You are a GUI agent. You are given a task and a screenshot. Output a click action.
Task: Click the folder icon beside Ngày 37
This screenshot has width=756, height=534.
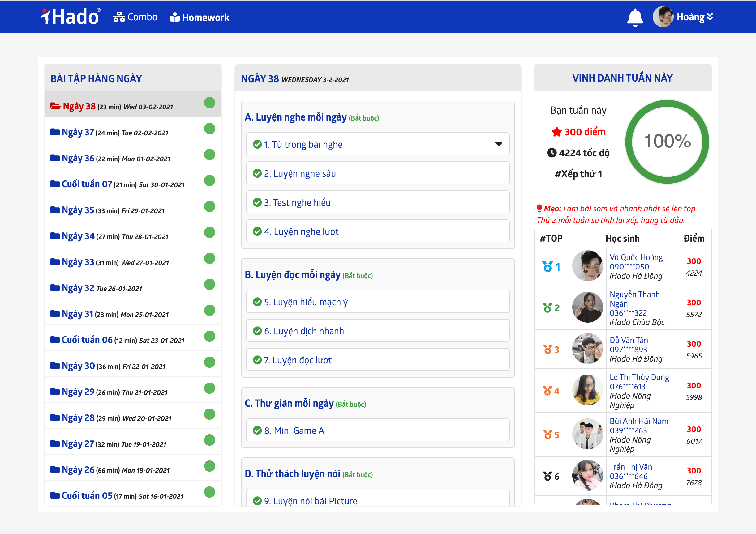(55, 132)
